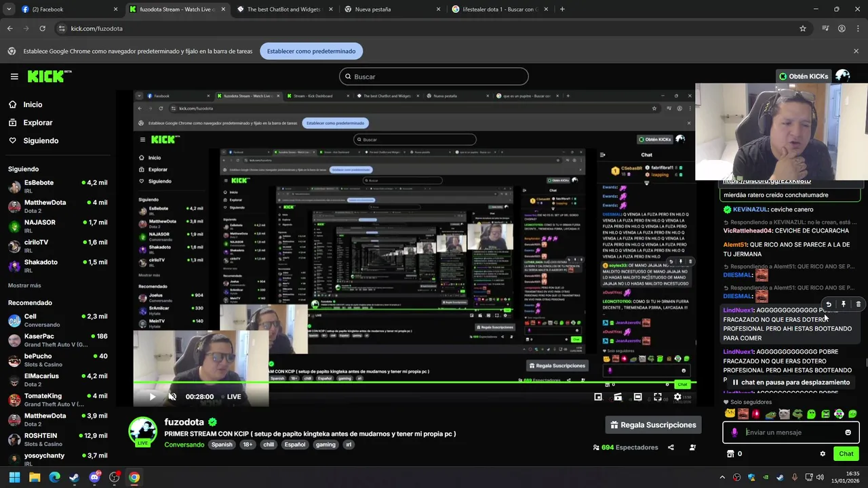Click the KICK logo

click(x=50, y=76)
